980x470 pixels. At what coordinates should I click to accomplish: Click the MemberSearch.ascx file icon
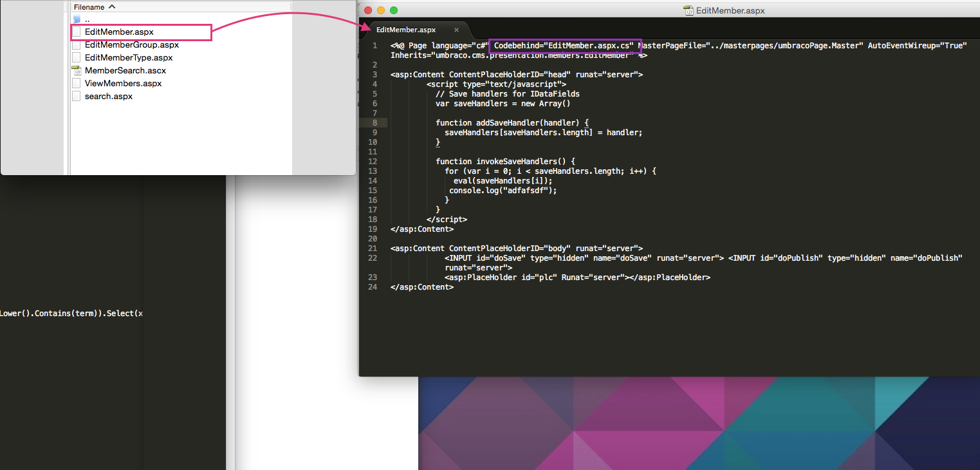coord(77,71)
